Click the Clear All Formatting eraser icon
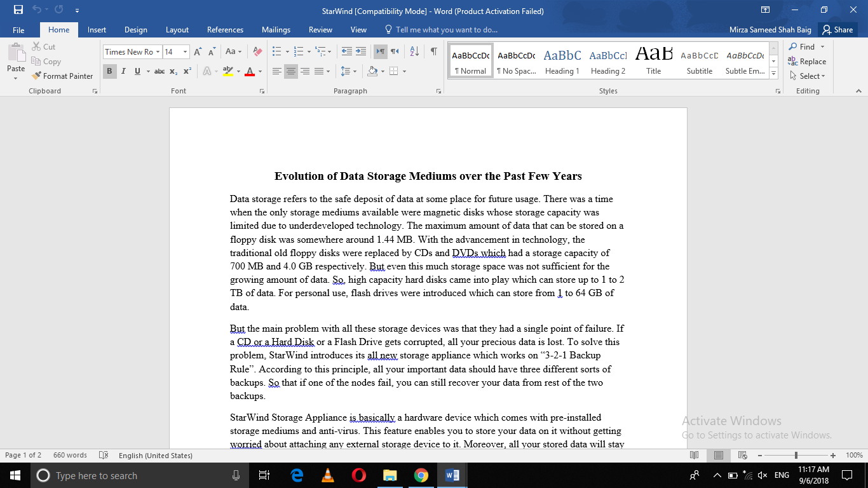868x488 pixels. (x=257, y=51)
